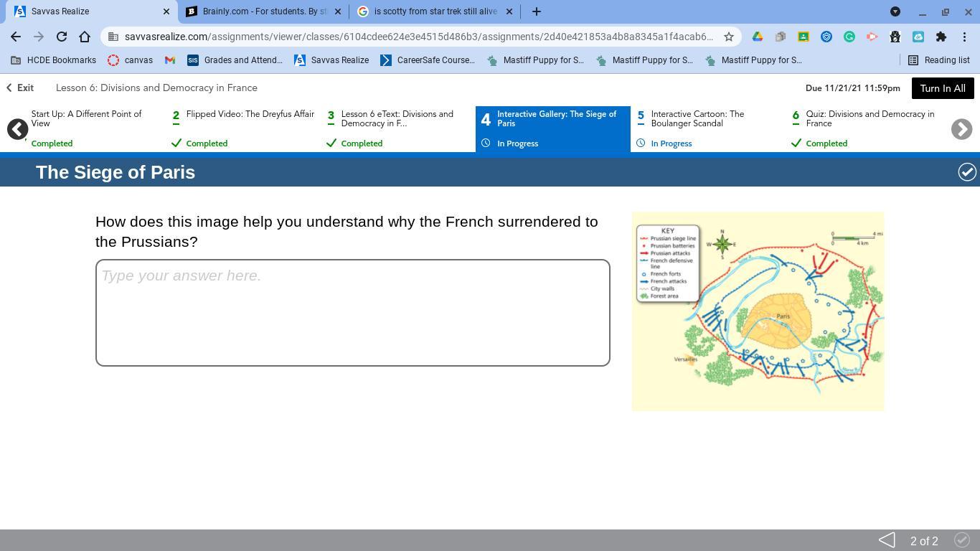This screenshot has width=980, height=551.
Task: Click the checkmark icon in the title bar
Action: click(967, 172)
